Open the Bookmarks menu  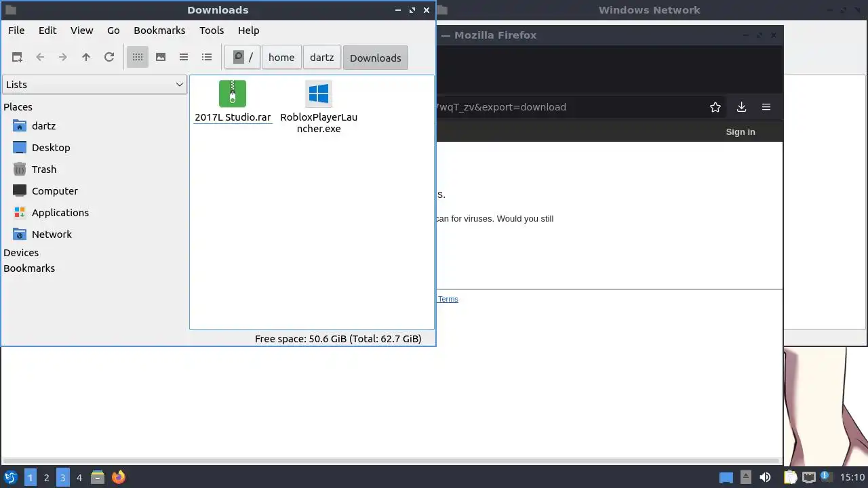click(159, 30)
